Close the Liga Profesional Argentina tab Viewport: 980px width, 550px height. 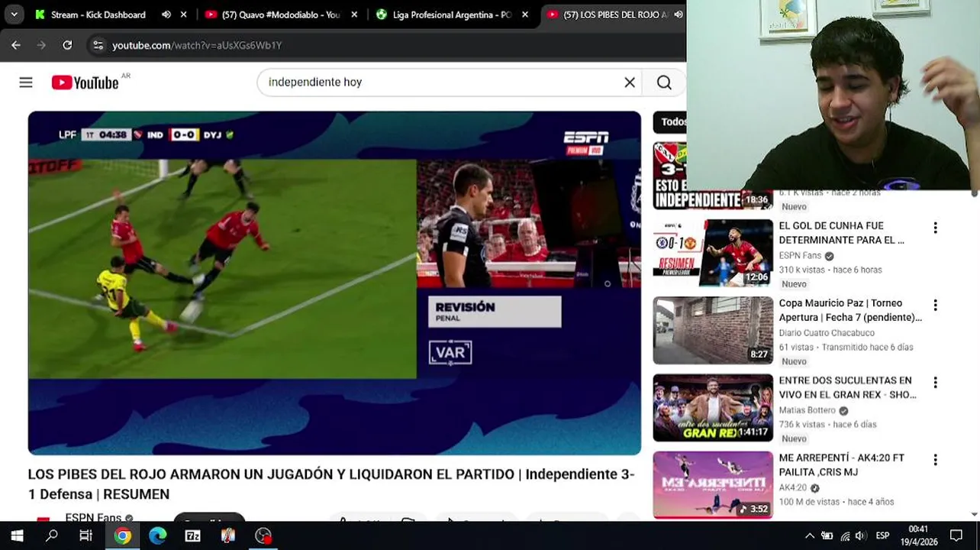tap(524, 15)
